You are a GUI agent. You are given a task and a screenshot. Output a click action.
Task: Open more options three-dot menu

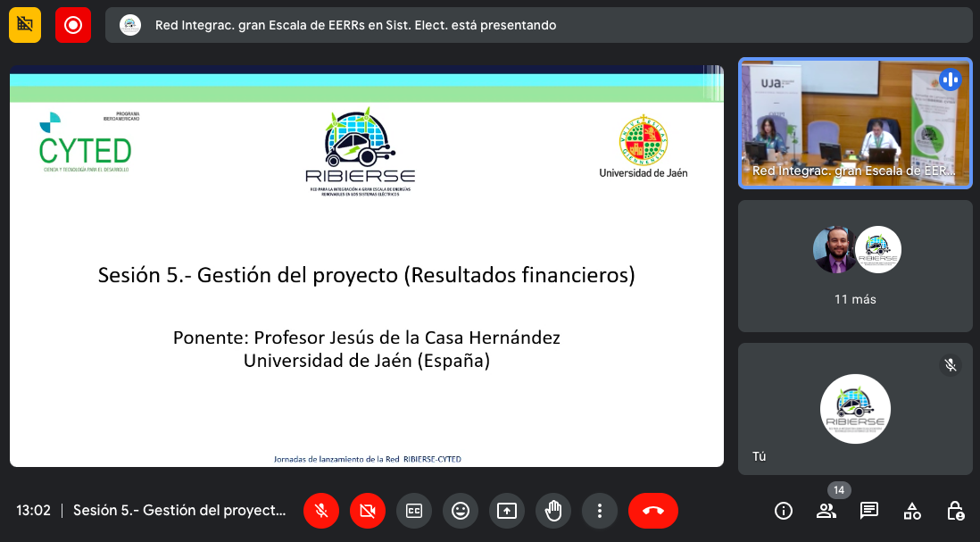pyautogui.click(x=600, y=511)
